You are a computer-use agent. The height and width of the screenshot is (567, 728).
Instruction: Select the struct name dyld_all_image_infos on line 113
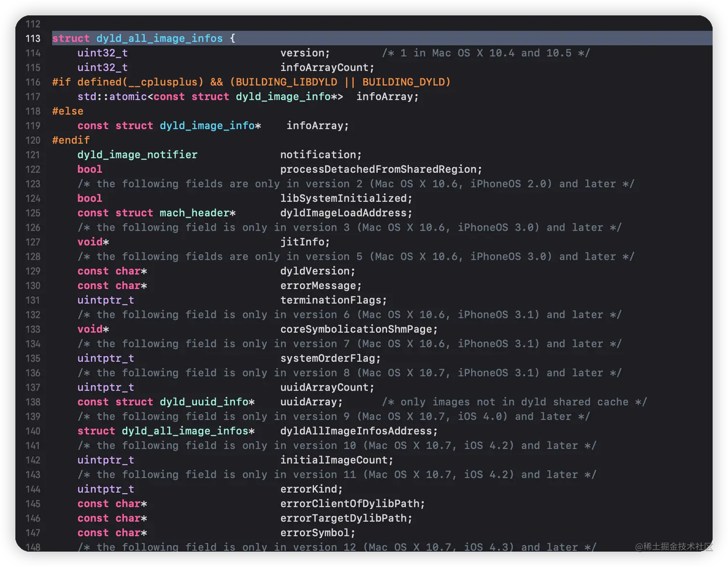click(159, 39)
